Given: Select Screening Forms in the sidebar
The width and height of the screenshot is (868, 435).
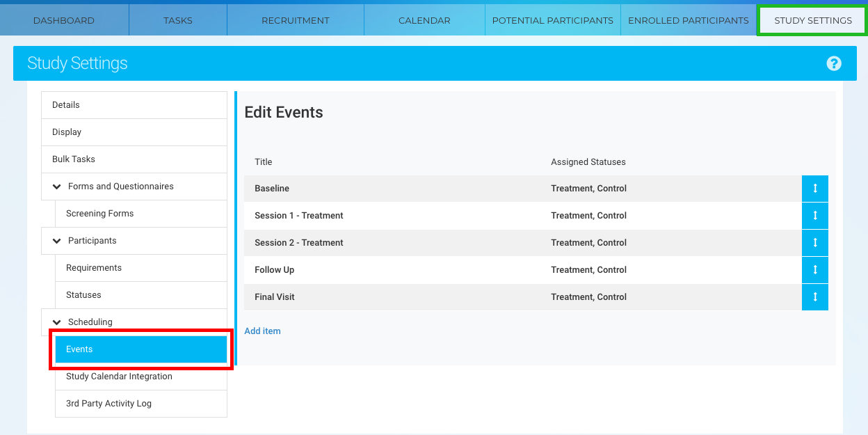Looking at the screenshot, I should click(99, 214).
